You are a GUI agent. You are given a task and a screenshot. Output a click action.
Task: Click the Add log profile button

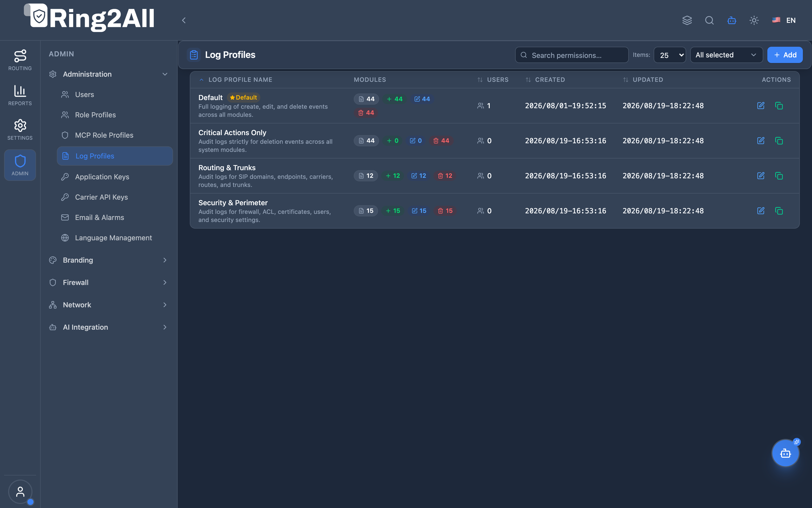(785, 55)
